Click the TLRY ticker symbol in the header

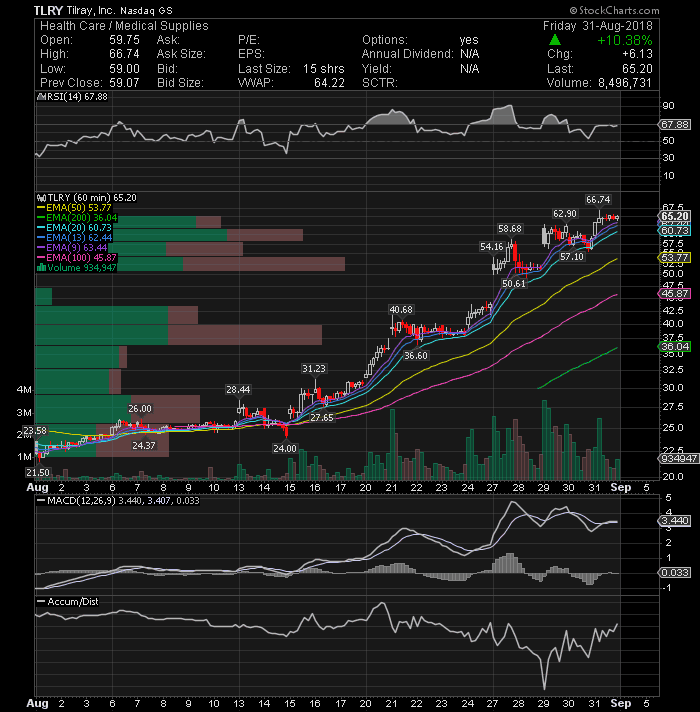click(x=48, y=10)
